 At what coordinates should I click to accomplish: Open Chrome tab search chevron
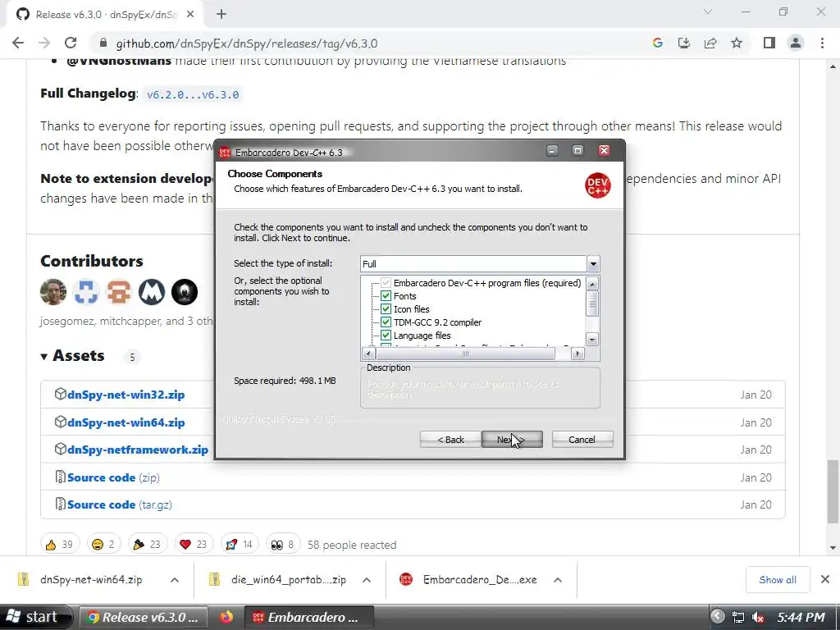click(x=708, y=11)
